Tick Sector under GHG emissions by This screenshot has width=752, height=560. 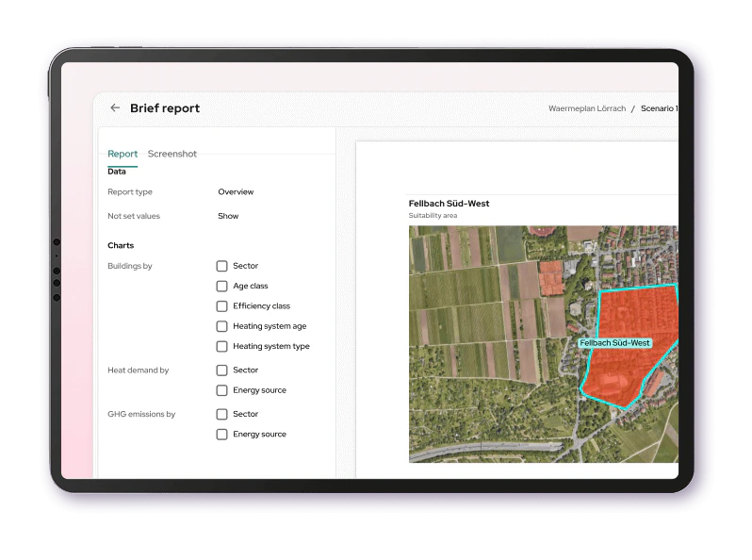tap(222, 415)
